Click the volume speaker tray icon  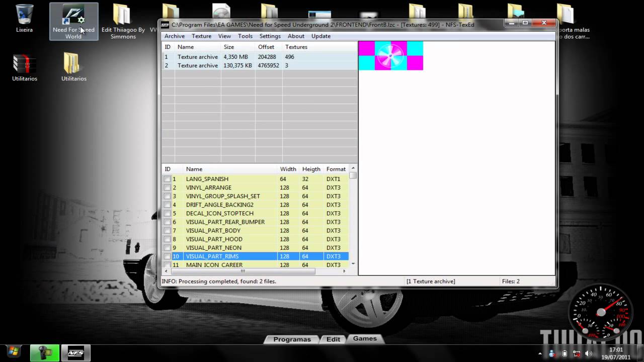tap(588, 353)
